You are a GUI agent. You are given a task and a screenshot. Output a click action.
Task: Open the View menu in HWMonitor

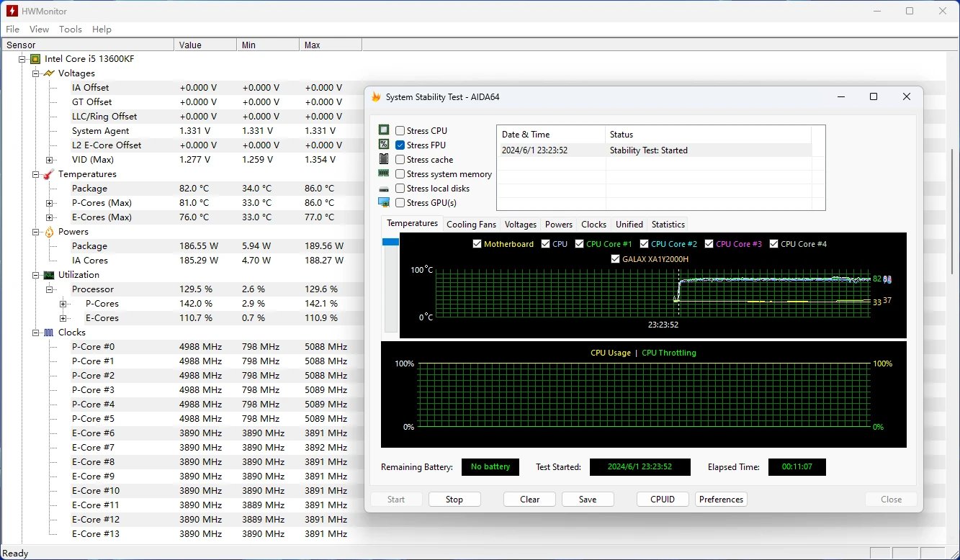coord(39,30)
